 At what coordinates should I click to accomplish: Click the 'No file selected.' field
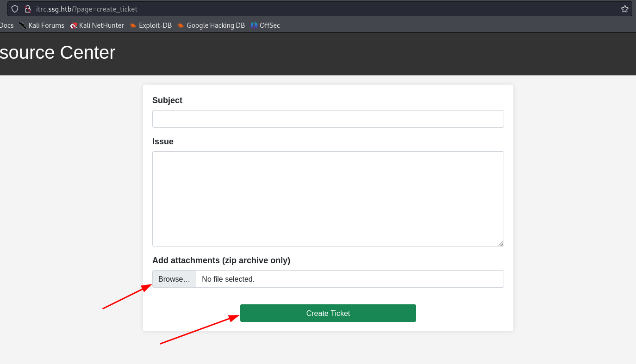349,279
